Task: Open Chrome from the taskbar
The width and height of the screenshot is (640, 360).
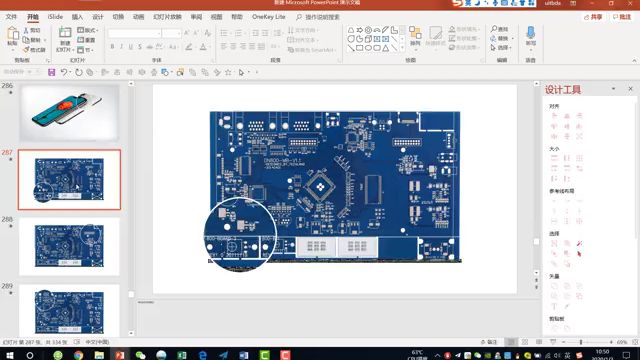Action: (78, 355)
